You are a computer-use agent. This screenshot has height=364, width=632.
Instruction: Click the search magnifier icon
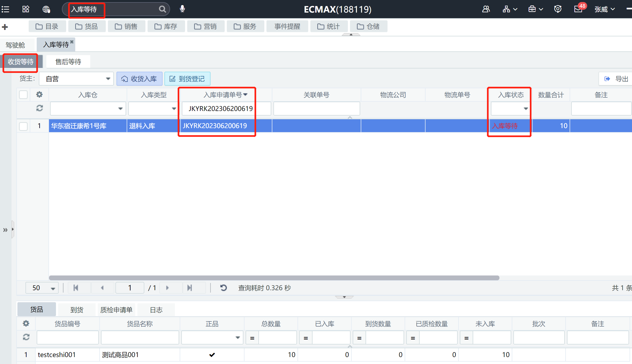[162, 9]
